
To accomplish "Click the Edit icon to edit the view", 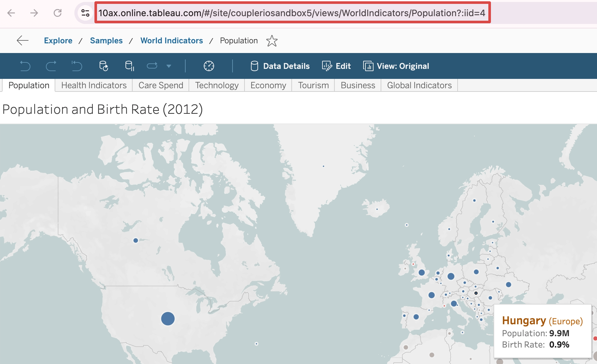I will pos(328,66).
